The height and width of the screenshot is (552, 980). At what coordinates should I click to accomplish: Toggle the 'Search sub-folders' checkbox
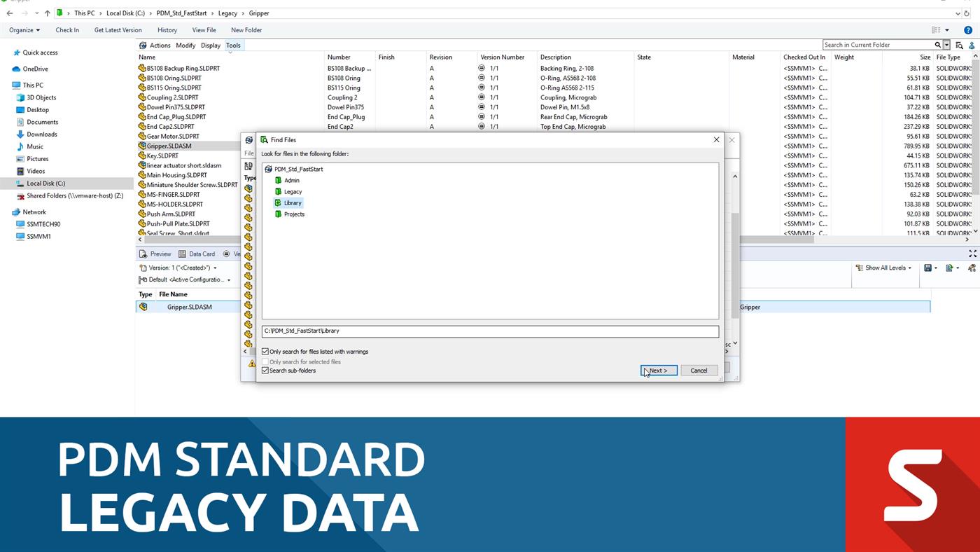[265, 371]
